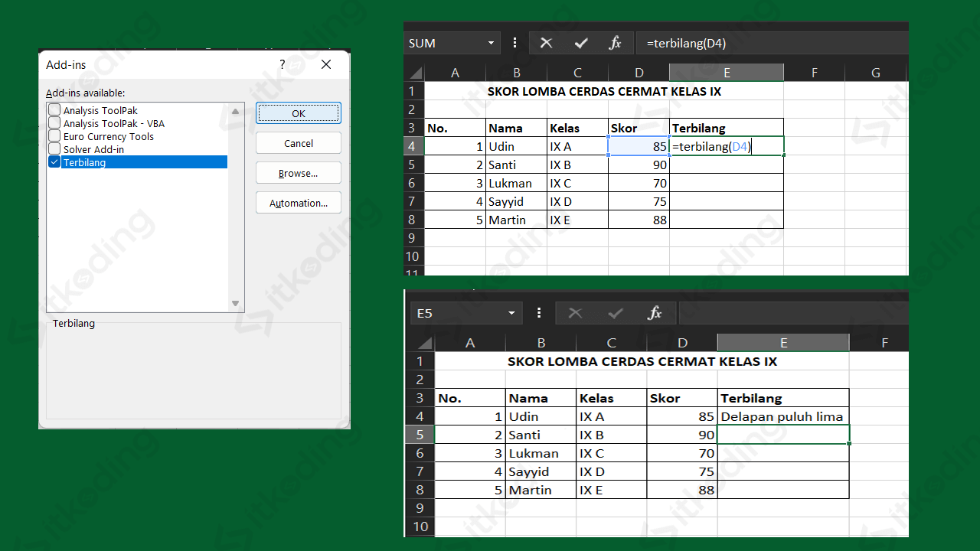Screen dimensions: 980x551
Task: Click Cancel in Add-ins dialog
Action: point(299,143)
